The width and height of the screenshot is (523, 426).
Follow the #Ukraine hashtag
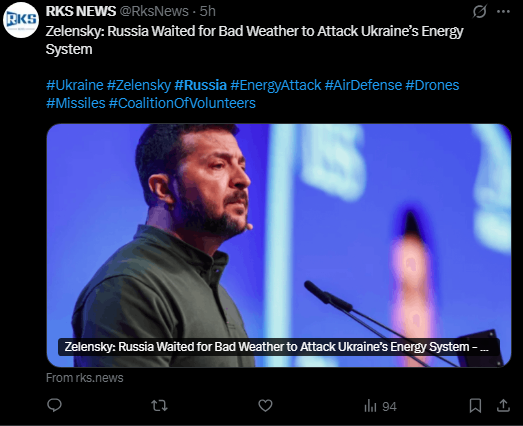pyautogui.click(x=75, y=85)
